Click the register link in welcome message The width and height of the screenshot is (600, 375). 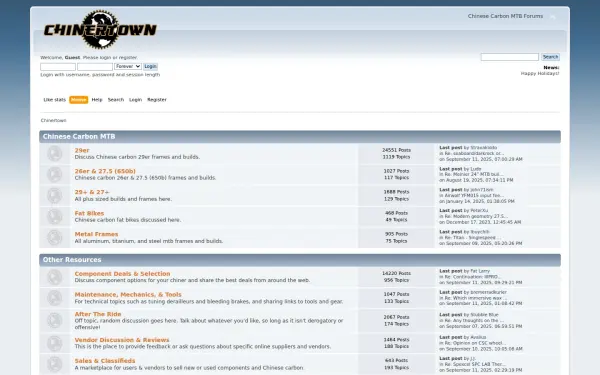pos(128,57)
